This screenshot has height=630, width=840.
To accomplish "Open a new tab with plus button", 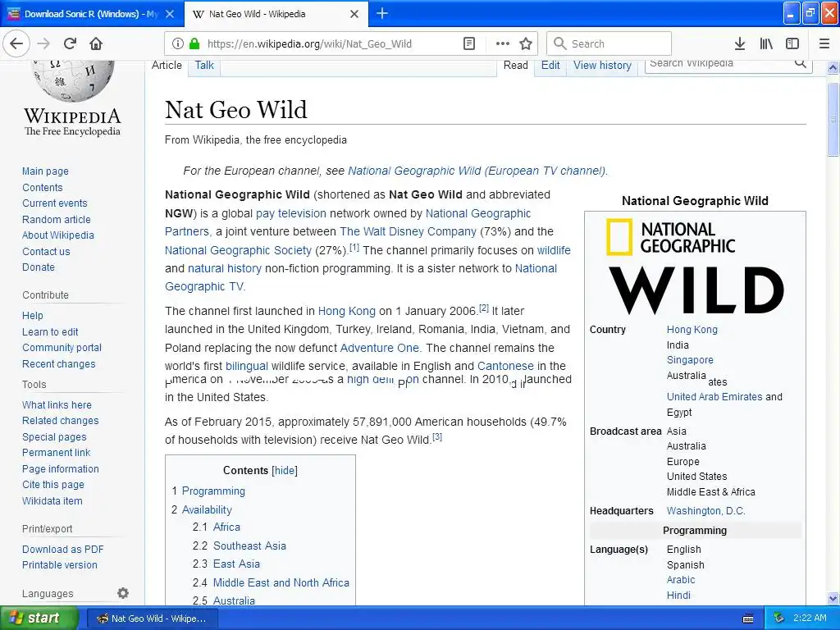I will (382, 13).
